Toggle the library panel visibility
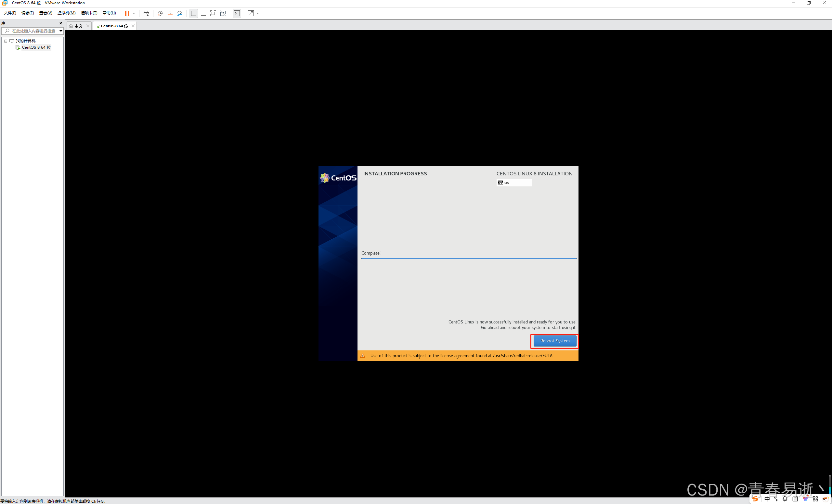 pyautogui.click(x=193, y=14)
